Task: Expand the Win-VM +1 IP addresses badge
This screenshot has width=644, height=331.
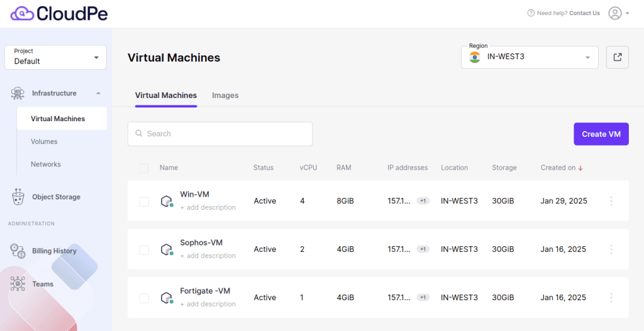Action: pos(423,201)
